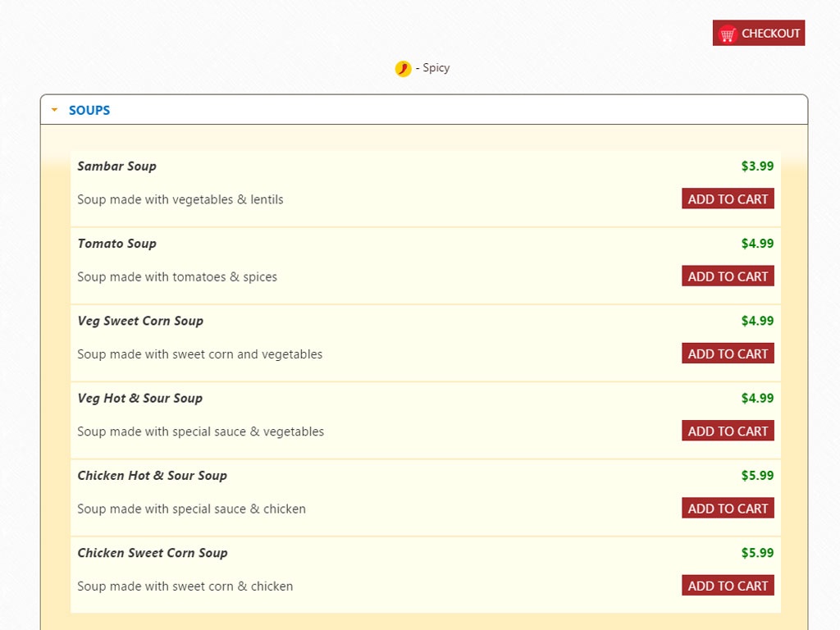This screenshot has height=630, width=840.
Task: Click the Tomato Soup description text
Action: tap(177, 277)
